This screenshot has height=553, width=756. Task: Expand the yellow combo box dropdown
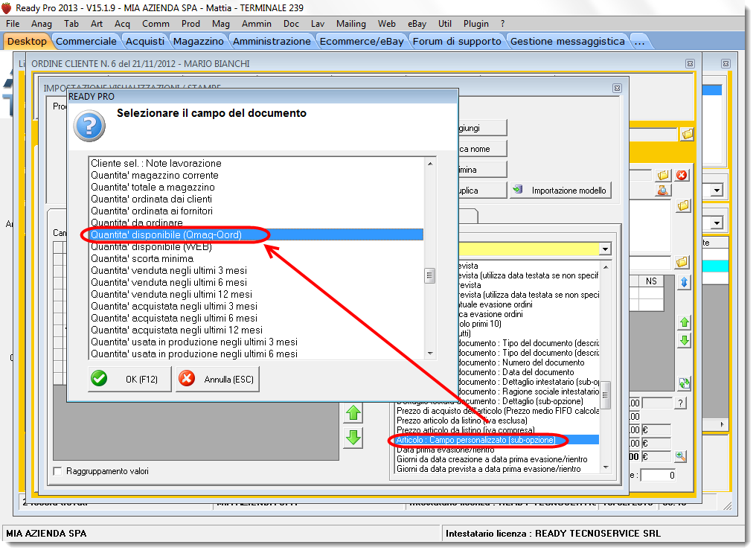[605, 249]
